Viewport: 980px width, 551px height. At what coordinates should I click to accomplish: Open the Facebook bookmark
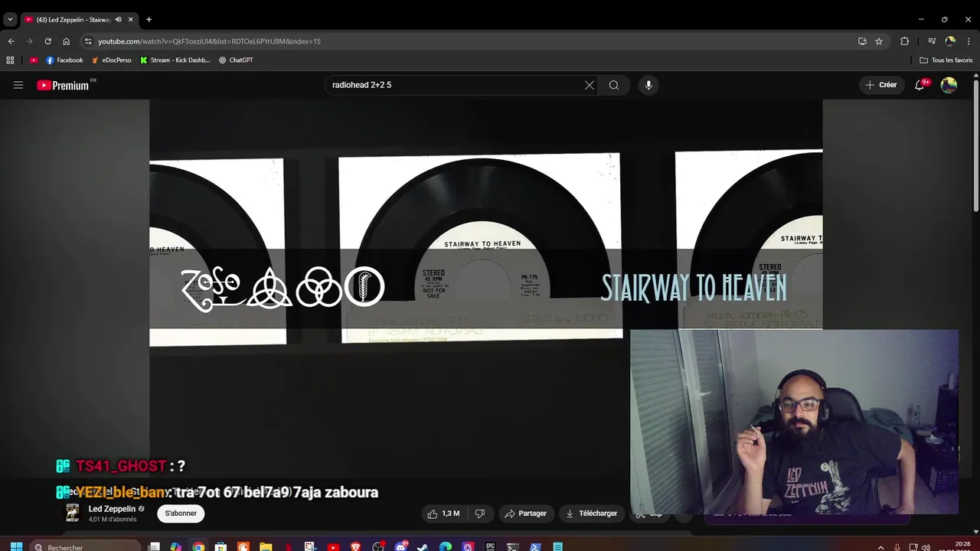(64, 60)
